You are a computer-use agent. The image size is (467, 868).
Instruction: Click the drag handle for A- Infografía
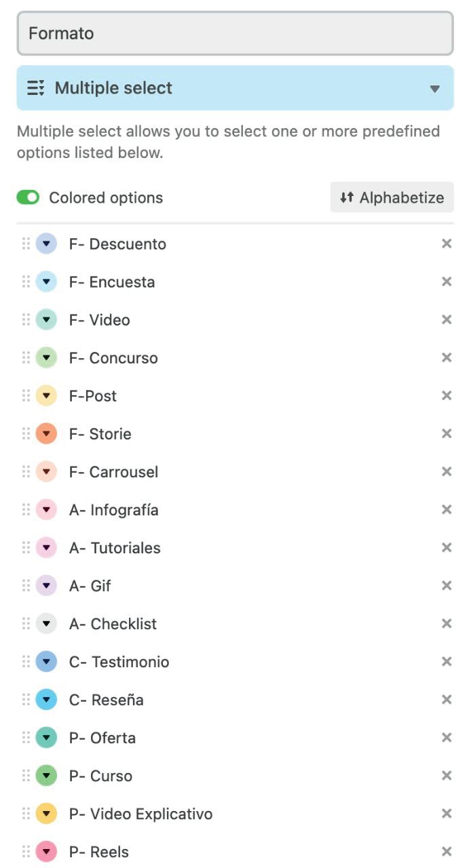(26, 510)
